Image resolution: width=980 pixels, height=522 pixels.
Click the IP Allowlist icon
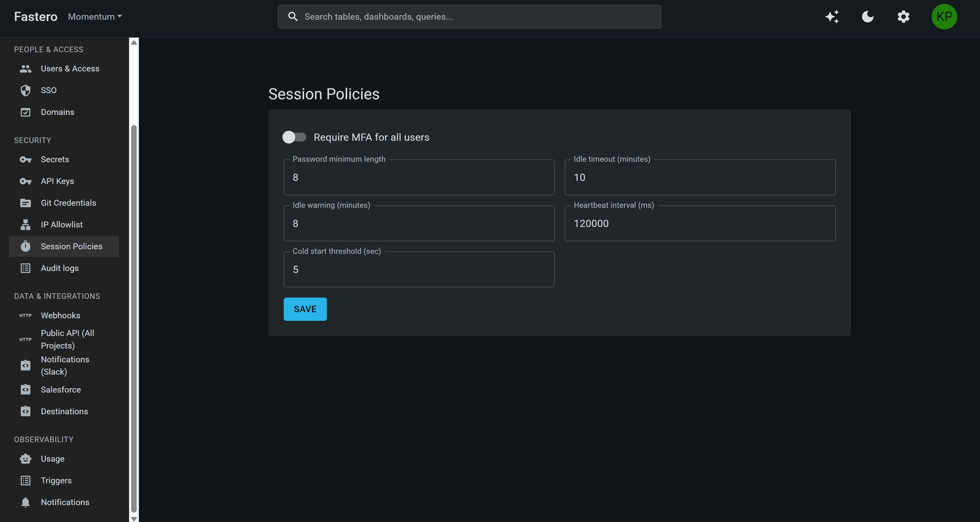tap(25, 225)
